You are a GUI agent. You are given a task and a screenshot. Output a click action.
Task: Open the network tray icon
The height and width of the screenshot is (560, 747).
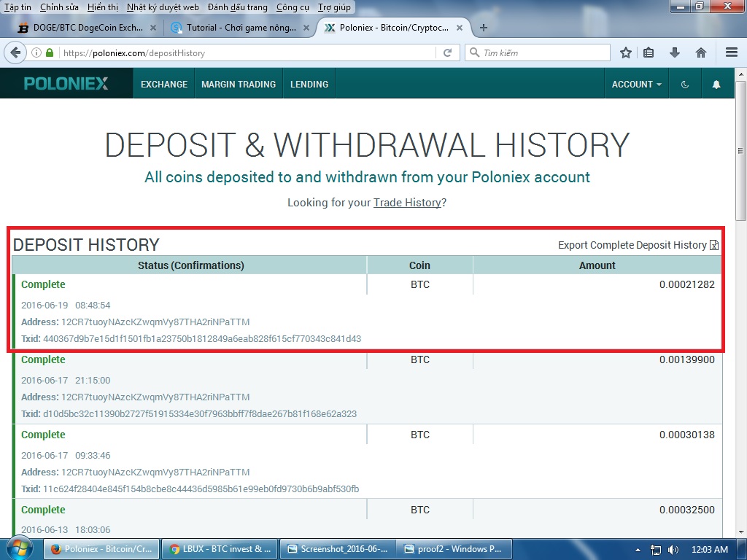(656, 550)
